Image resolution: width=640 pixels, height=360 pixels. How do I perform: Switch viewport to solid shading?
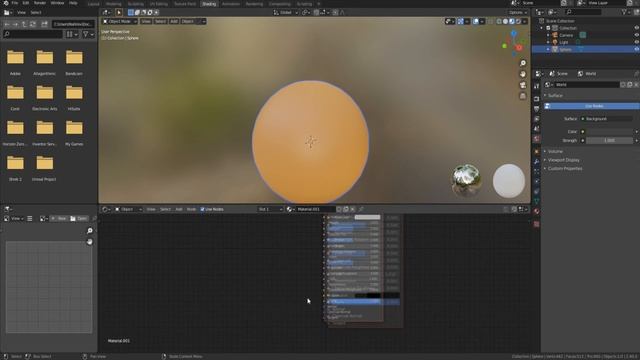[x=505, y=21]
